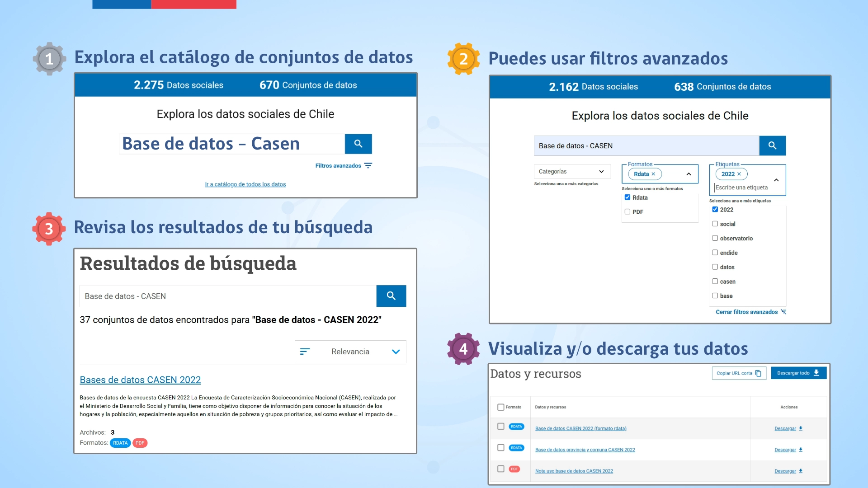Click the 'Acciones' column header
The width and height of the screenshot is (868, 488).
point(789,407)
